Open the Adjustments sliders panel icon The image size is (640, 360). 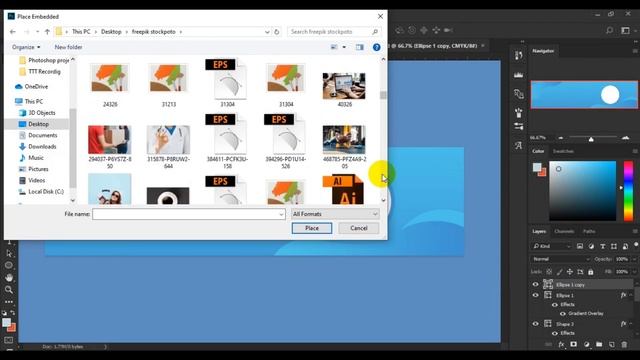518,126
